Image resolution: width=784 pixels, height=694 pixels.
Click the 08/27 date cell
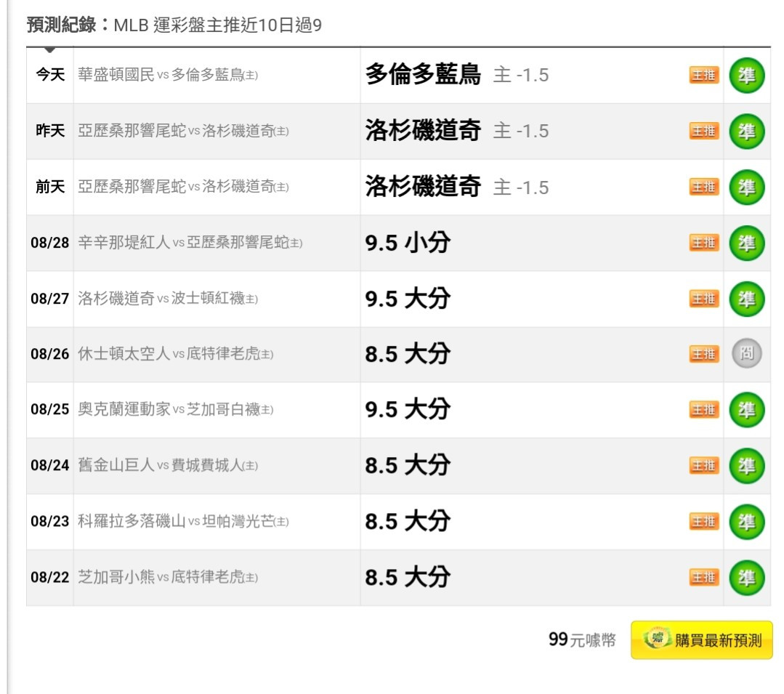(50, 299)
